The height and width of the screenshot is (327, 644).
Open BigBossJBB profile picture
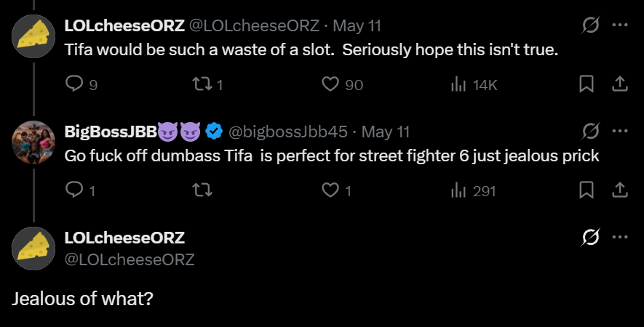[33, 142]
